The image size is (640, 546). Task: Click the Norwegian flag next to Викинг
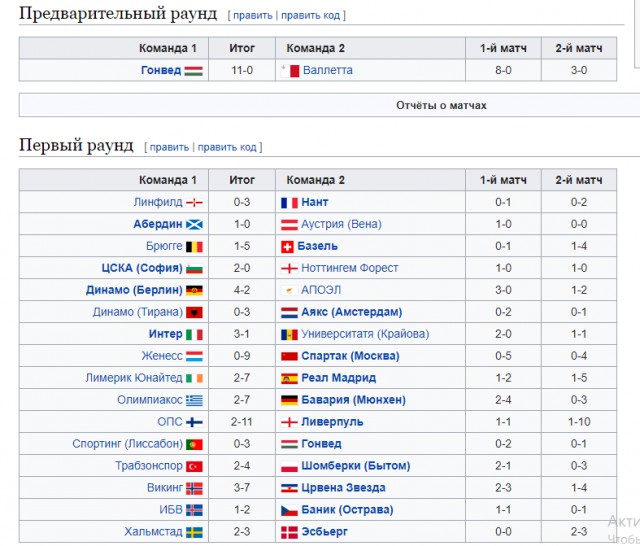click(194, 488)
